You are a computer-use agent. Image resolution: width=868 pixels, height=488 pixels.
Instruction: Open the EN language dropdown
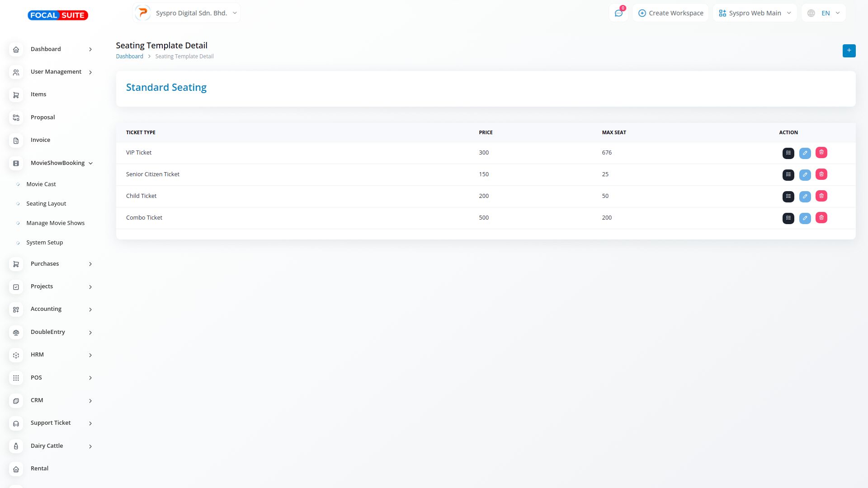coord(823,13)
